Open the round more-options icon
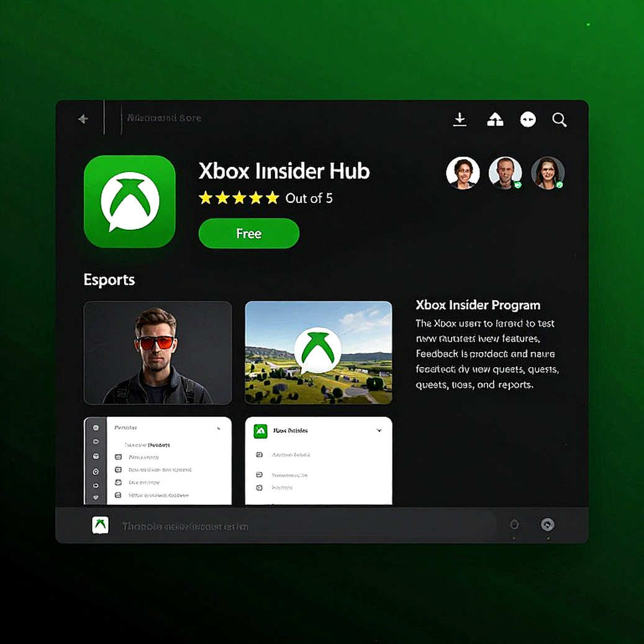Viewport: 644px width, 644px height. point(528,119)
